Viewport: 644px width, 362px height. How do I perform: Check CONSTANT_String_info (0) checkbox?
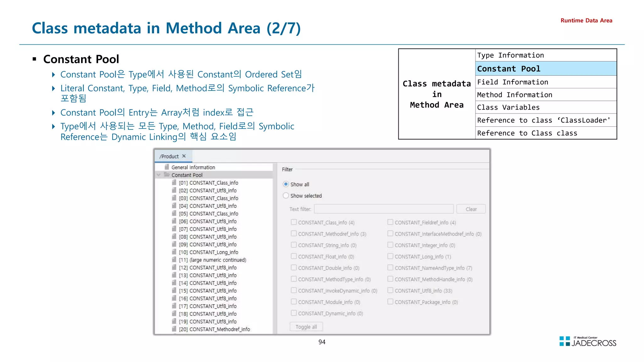294,245
